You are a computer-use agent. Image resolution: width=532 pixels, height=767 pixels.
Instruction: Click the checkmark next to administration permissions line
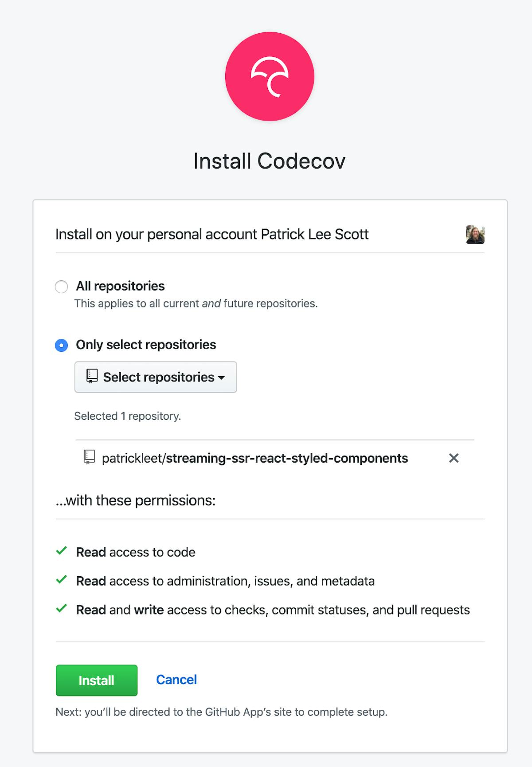click(62, 580)
